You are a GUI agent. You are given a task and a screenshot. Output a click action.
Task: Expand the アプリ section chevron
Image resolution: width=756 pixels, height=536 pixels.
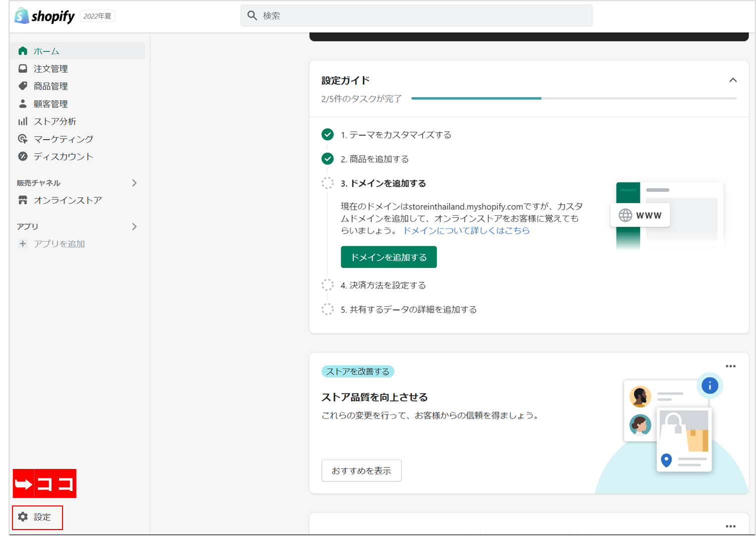point(134,227)
